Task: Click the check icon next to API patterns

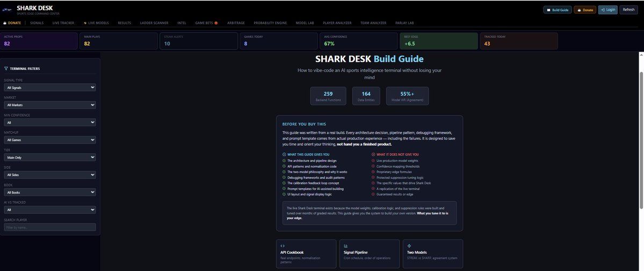Action: point(284,166)
